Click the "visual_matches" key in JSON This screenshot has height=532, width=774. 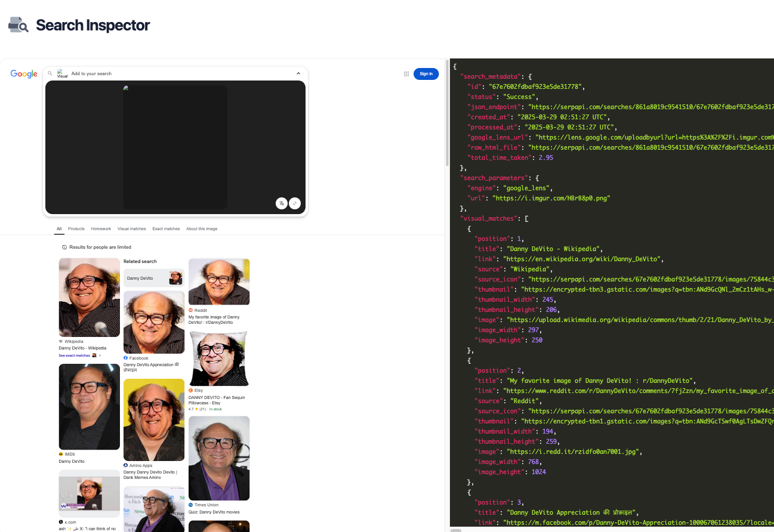[x=489, y=218]
